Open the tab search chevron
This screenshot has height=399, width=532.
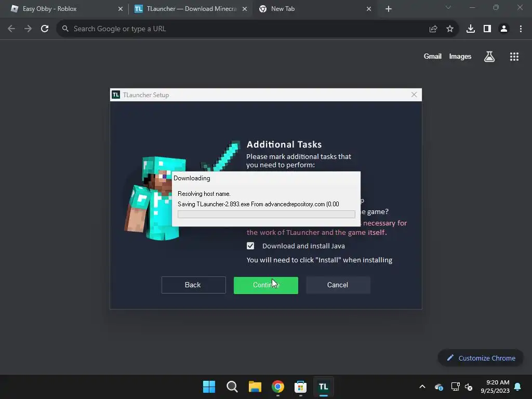(x=448, y=7)
